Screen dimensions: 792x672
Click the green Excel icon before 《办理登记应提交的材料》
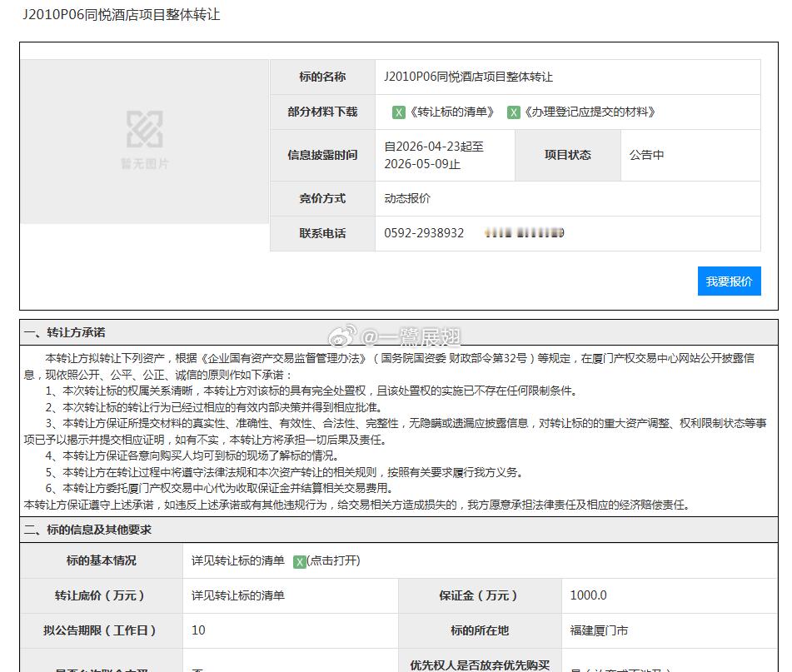point(513,111)
